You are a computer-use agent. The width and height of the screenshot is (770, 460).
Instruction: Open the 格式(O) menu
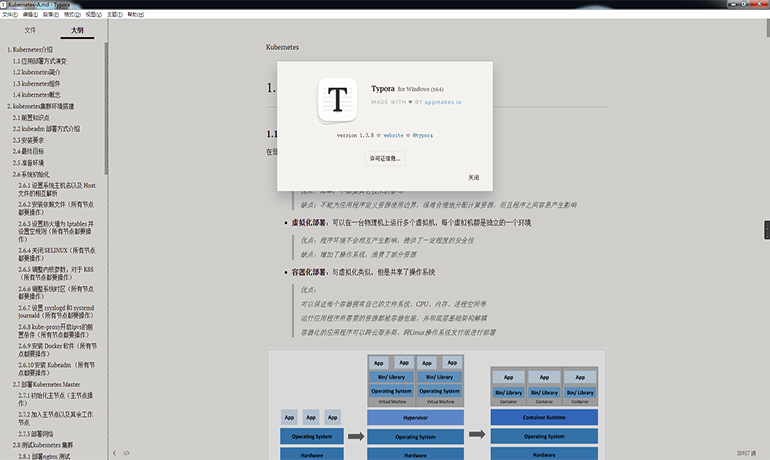pyautogui.click(x=72, y=15)
